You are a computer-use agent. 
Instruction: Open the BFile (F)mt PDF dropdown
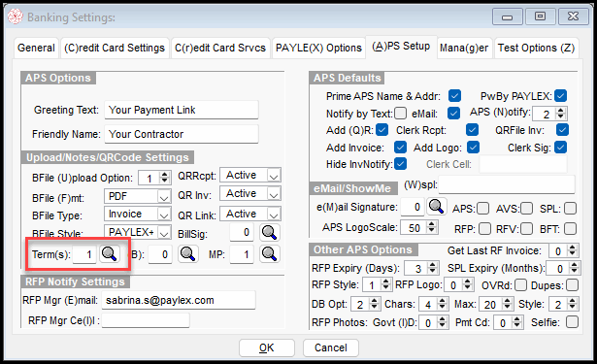164,197
